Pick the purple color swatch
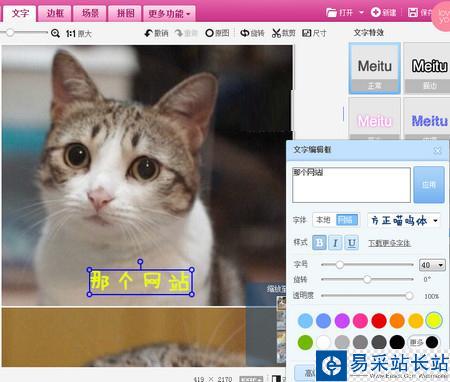The width and height of the screenshot is (450, 382). coord(342,321)
